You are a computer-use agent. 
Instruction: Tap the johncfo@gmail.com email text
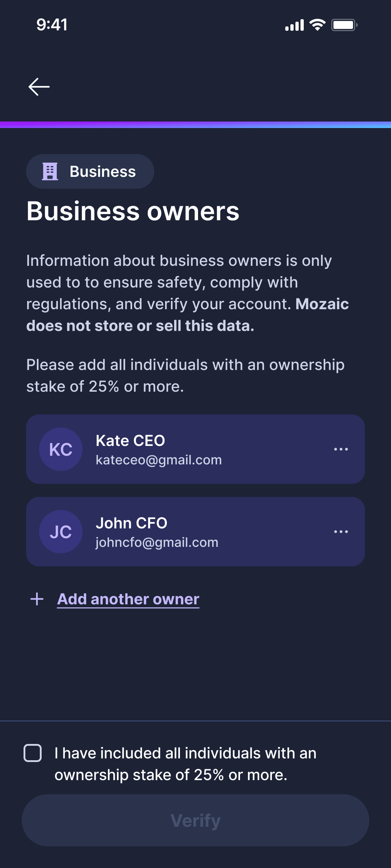(x=157, y=542)
